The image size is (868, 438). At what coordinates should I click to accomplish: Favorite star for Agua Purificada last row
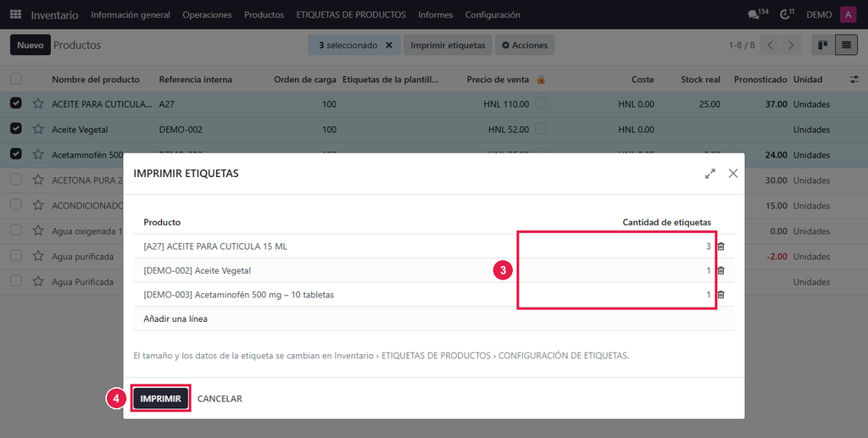[x=37, y=281]
